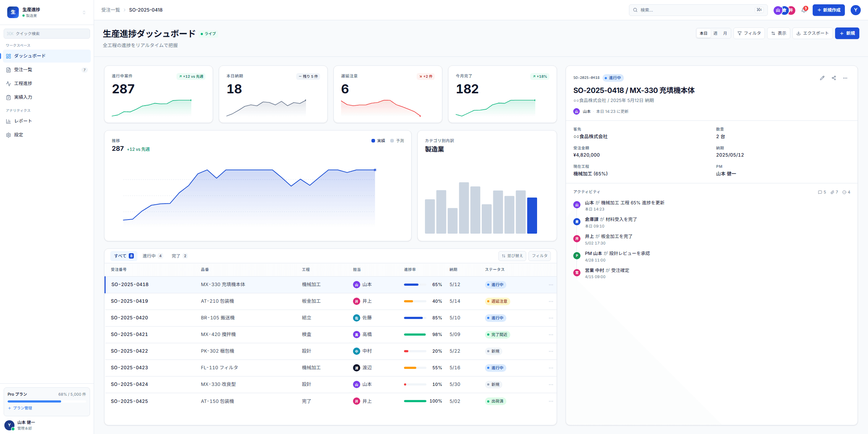The width and height of the screenshot is (868, 434).
Task: Open row menu for SO-2025-0423
Action: coord(551,368)
